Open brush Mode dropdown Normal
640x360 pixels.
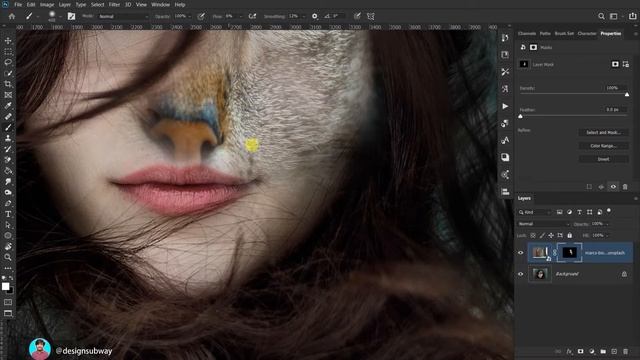123,17
